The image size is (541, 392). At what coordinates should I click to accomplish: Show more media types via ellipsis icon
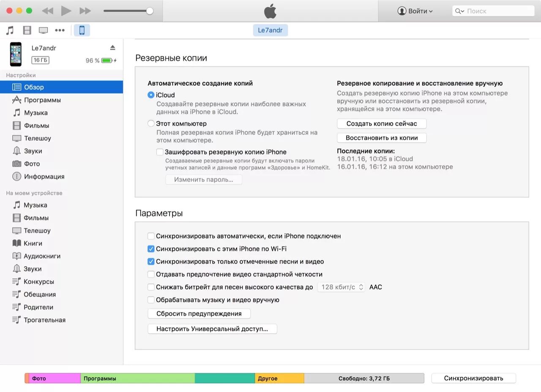60,30
